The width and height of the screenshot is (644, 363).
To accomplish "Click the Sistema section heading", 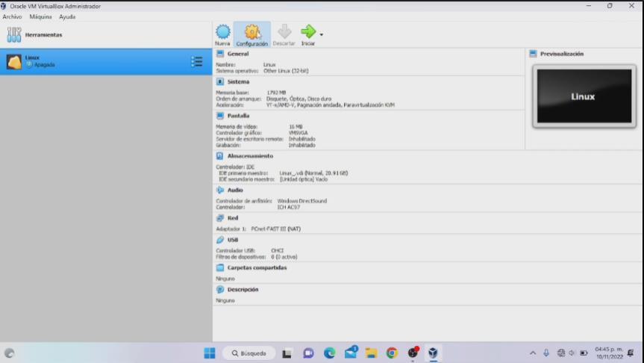I will [238, 82].
